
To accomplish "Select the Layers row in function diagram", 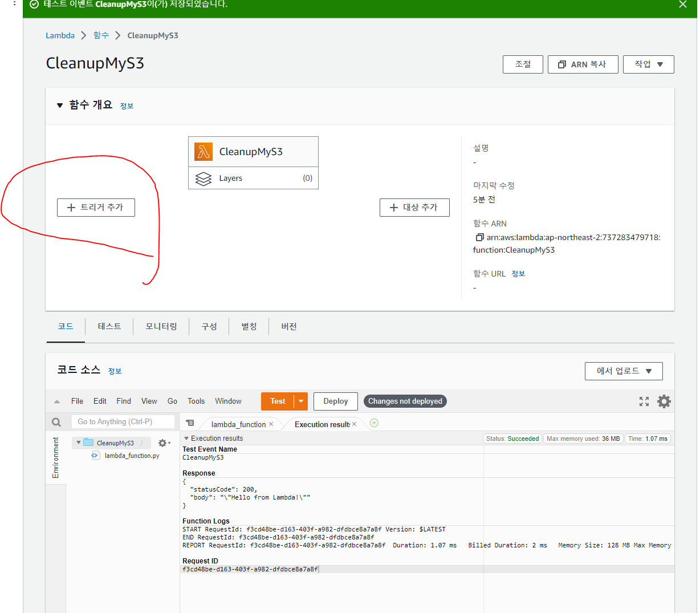I will click(253, 178).
